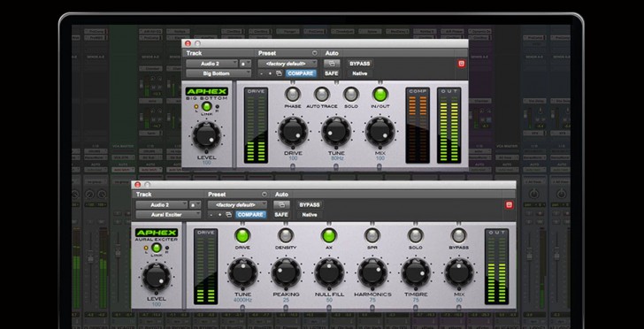Click copy settings icon in Big Bottom window

click(x=279, y=73)
